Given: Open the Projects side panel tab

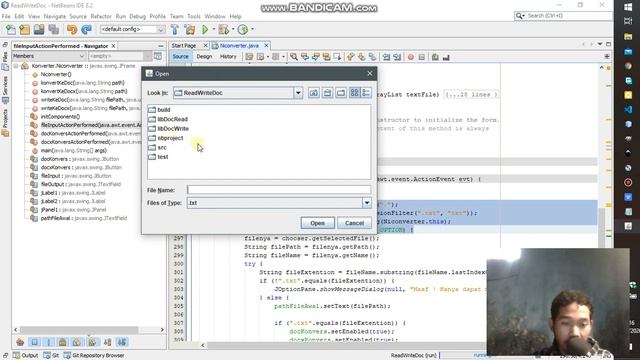Looking at the screenshot, I should pos(5,122).
